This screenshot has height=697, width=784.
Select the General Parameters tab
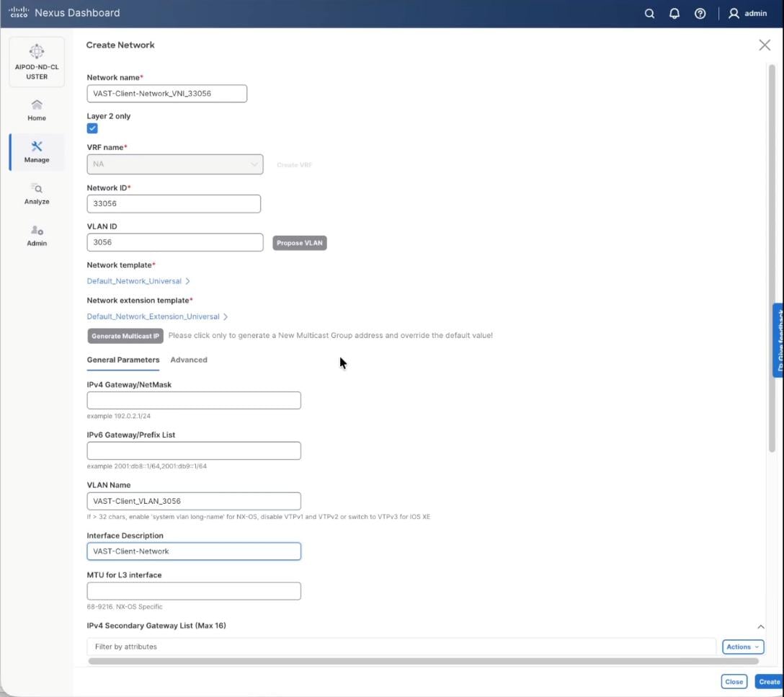click(x=122, y=360)
